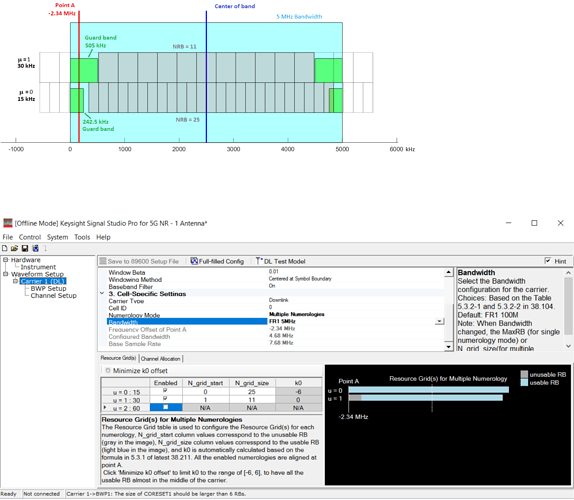574x500 pixels.
Task: Collapse the Cell-Specific Settings section
Action: 102,294
